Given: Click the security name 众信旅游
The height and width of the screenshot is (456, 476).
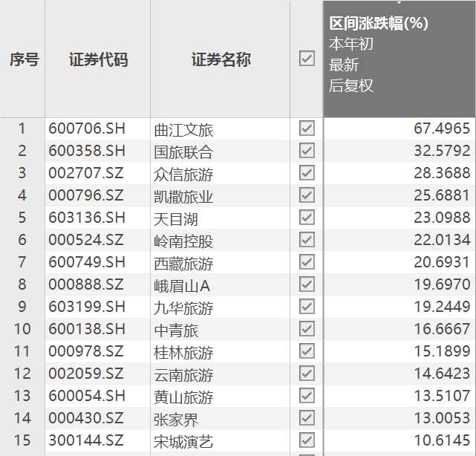Looking at the screenshot, I should [183, 175].
